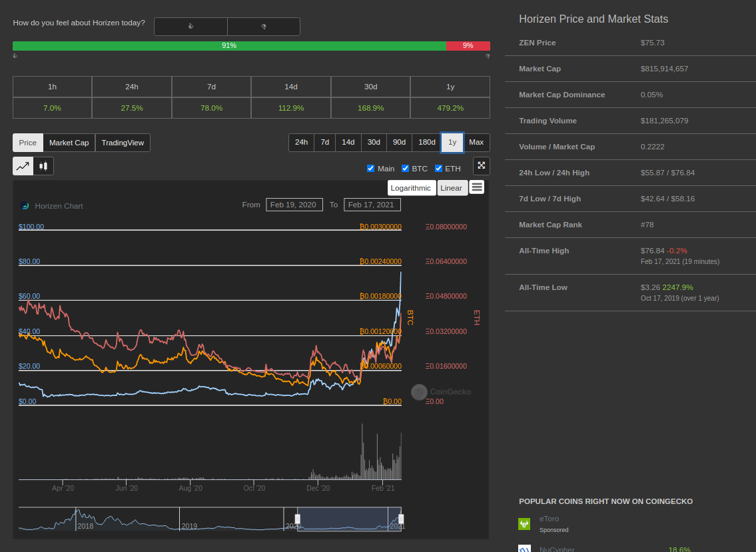756x552 pixels.
Task: Toggle the Main price series checkbox
Action: click(x=370, y=169)
